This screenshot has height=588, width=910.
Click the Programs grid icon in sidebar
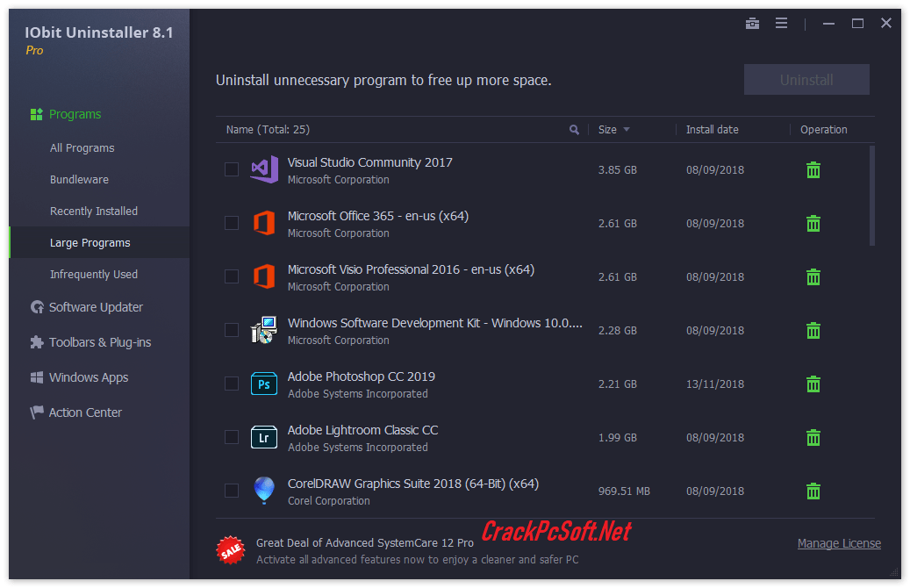pyautogui.click(x=37, y=114)
